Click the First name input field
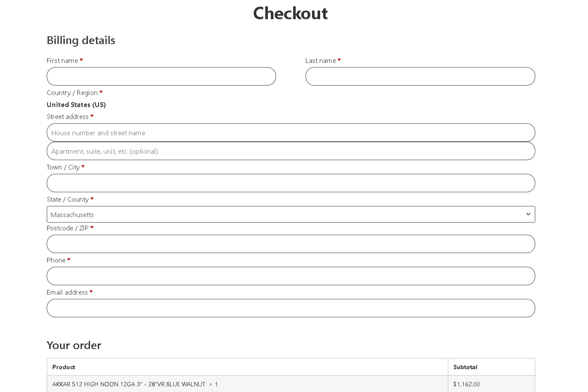 tap(161, 76)
